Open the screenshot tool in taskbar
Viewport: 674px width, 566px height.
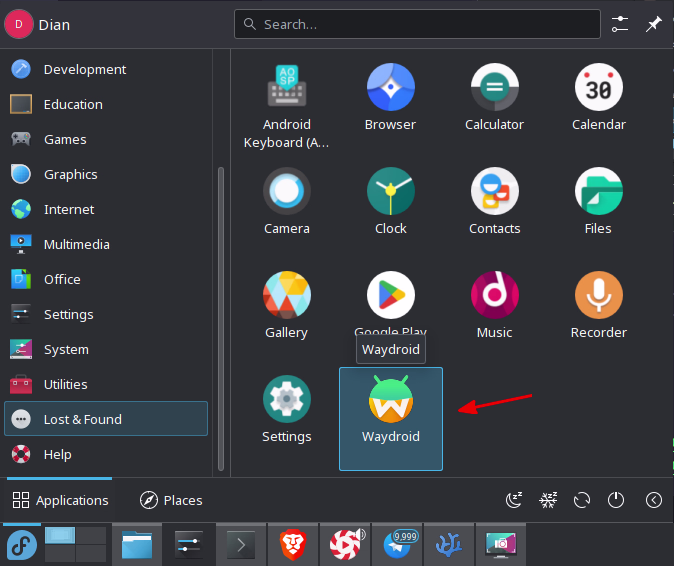click(x=501, y=545)
